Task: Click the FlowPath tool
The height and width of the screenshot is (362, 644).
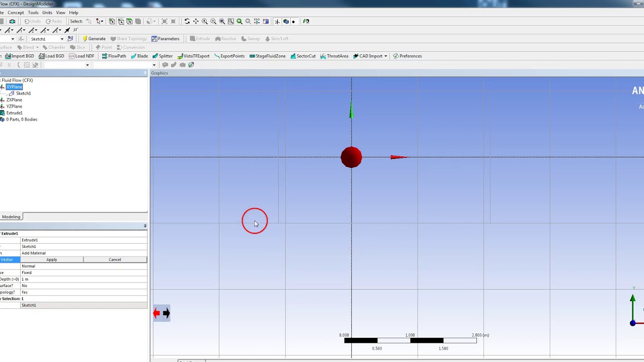Action: (114, 56)
